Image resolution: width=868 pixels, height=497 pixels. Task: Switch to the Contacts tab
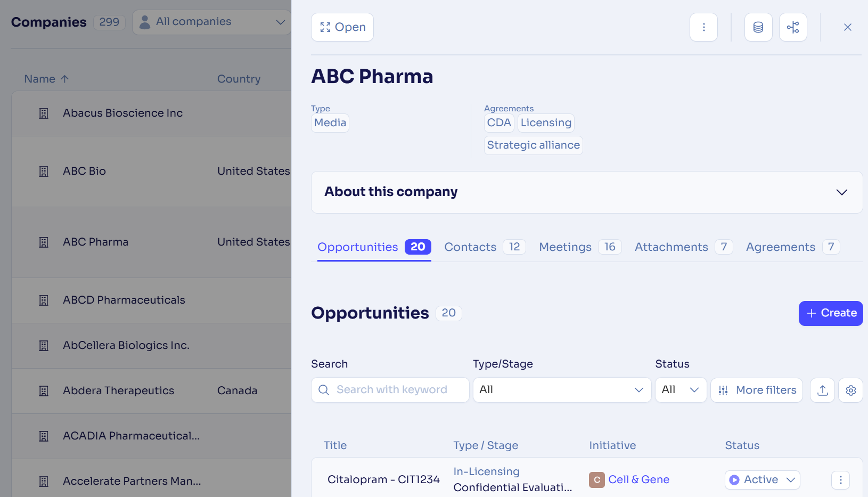pos(485,247)
